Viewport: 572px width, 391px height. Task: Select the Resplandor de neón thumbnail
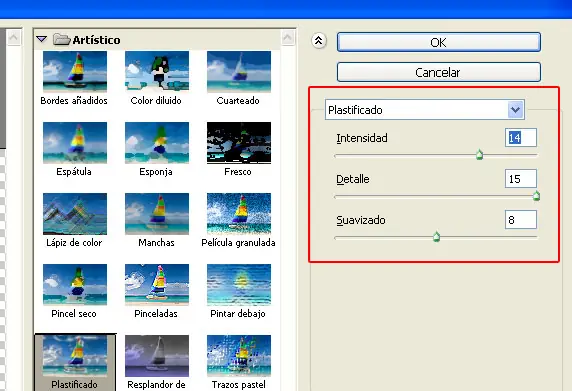[x=157, y=356]
